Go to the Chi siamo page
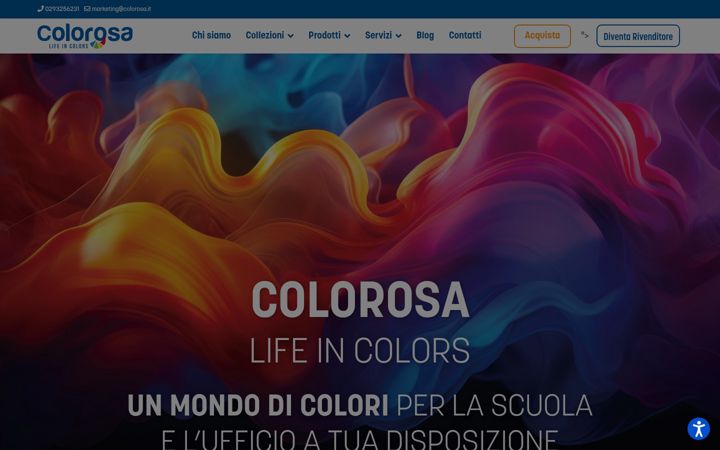 click(211, 35)
